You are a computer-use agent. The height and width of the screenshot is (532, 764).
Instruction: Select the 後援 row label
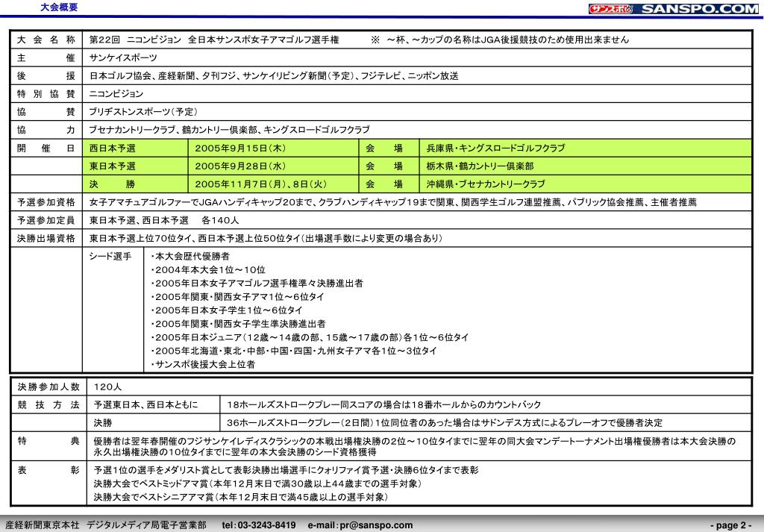pos(46,76)
